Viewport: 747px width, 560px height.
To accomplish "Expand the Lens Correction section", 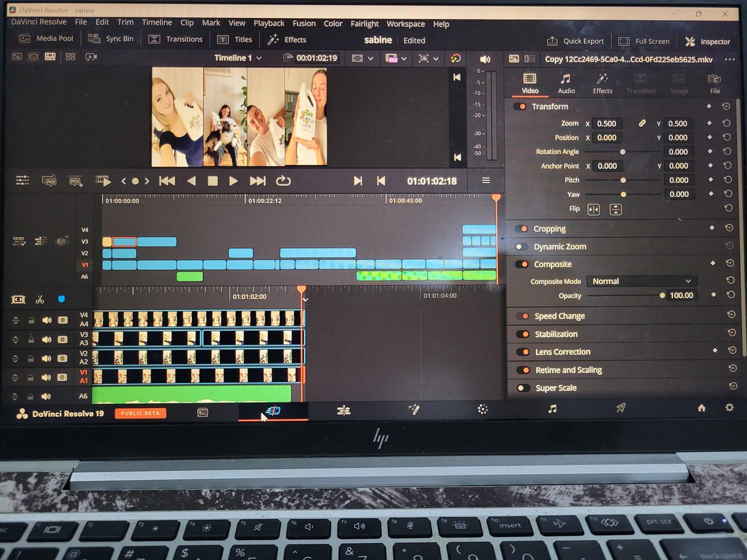I will [x=563, y=352].
